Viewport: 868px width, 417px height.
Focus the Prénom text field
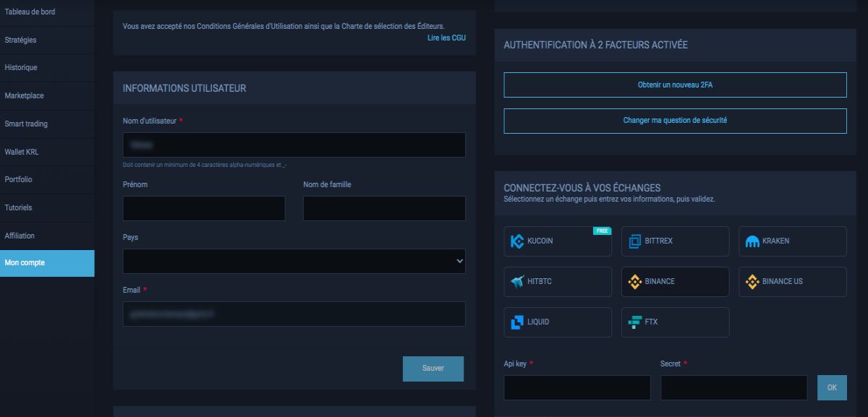tap(204, 209)
